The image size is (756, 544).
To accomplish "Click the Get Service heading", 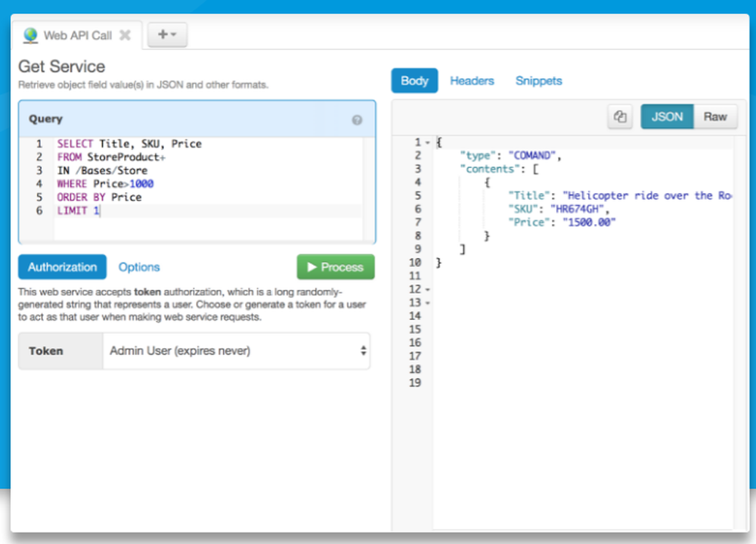I will tap(62, 67).
